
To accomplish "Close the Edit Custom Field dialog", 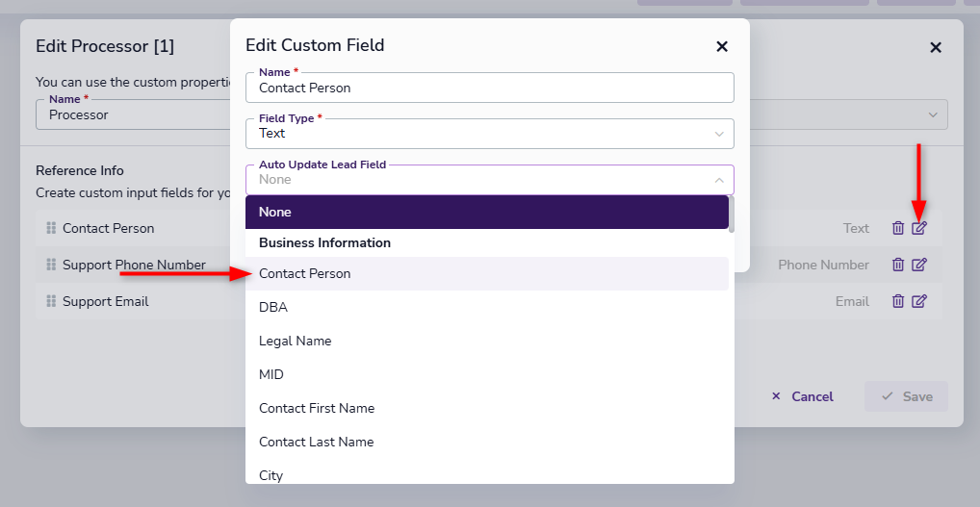I will [722, 46].
